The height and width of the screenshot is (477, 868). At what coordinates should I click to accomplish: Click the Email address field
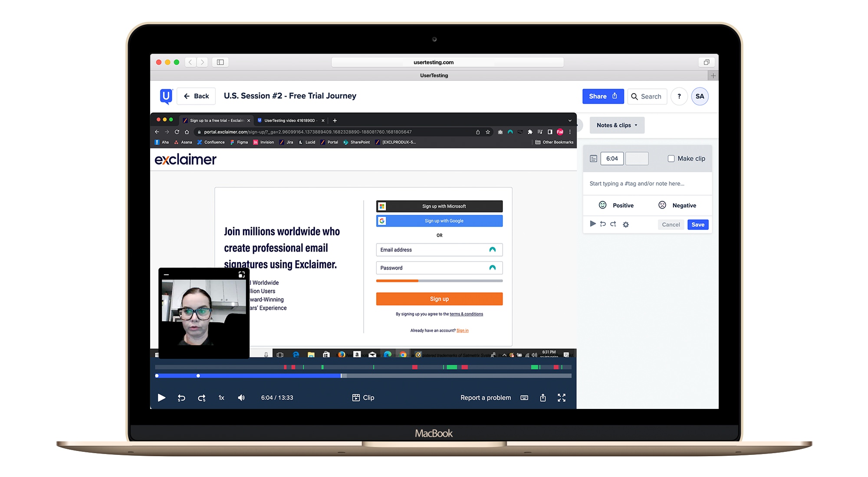[439, 250]
